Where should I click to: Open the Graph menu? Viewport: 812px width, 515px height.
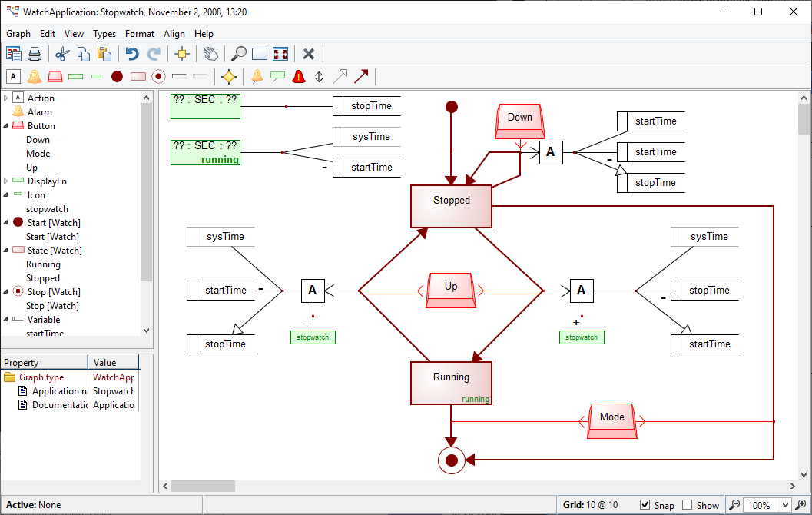click(x=18, y=34)
